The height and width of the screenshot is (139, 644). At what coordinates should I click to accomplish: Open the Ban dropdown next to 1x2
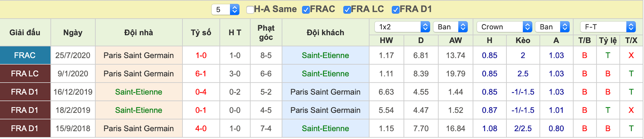click(x=450, y=27)
